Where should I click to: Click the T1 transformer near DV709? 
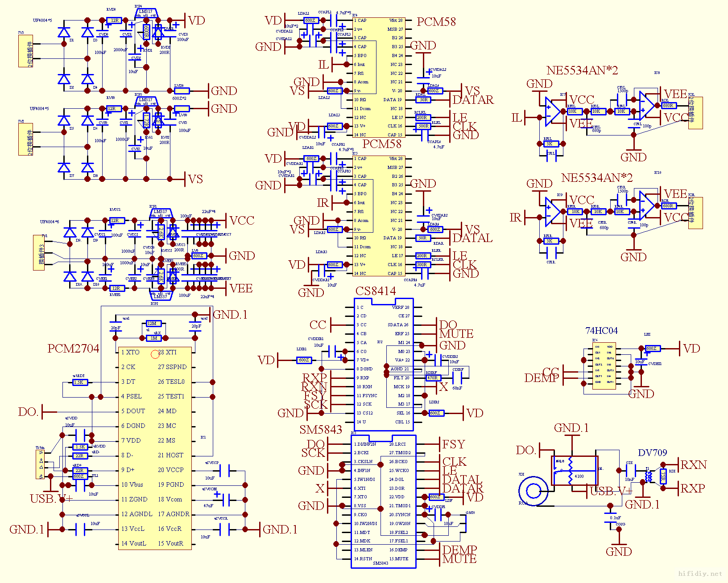pyautogui.click(x=648, y=476)
